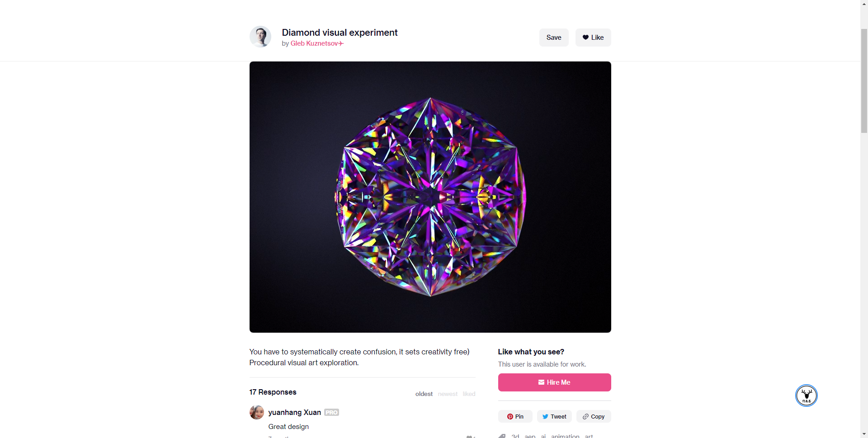Switch response sorting to oldest
Screen dimensions: 868x438
(x=423, y=394)
